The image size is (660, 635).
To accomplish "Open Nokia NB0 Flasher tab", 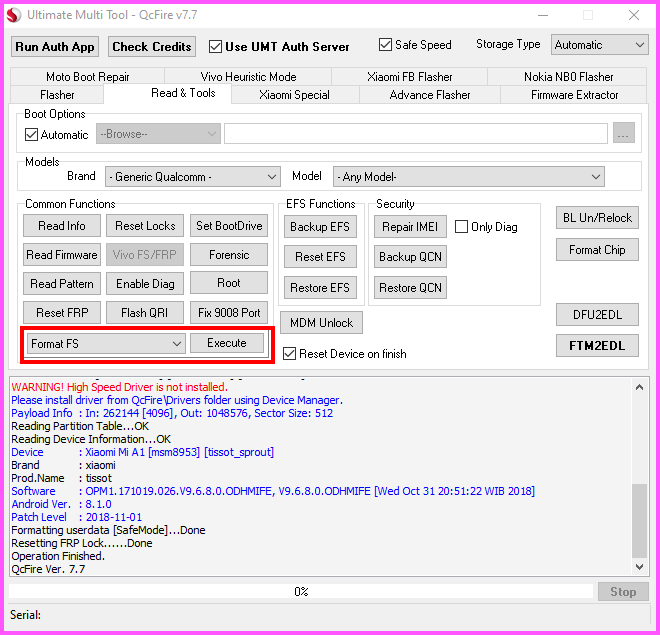I will (568, 77).
